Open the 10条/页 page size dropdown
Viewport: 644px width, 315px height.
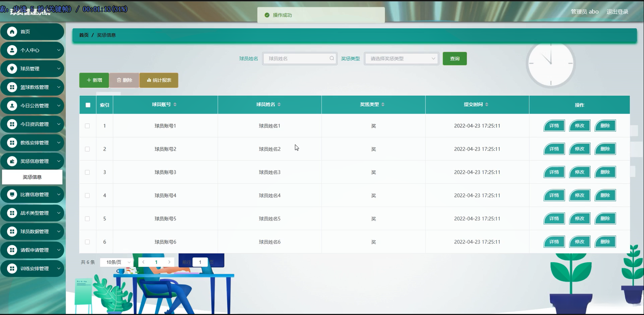[x=117, y=262]
